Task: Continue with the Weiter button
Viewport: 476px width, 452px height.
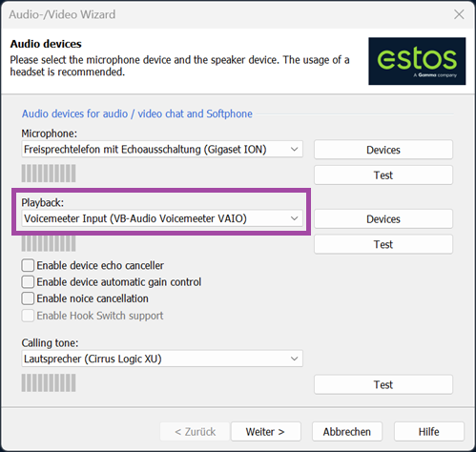Action: 265,432
